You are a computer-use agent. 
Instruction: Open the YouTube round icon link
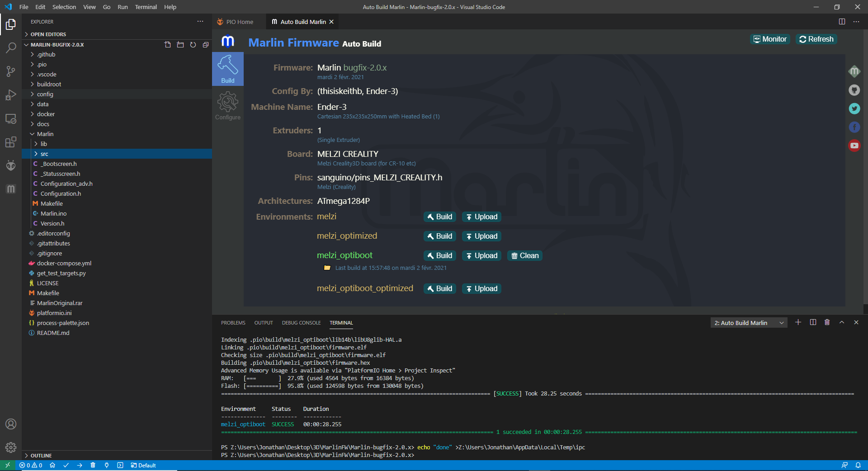[854, 146]
